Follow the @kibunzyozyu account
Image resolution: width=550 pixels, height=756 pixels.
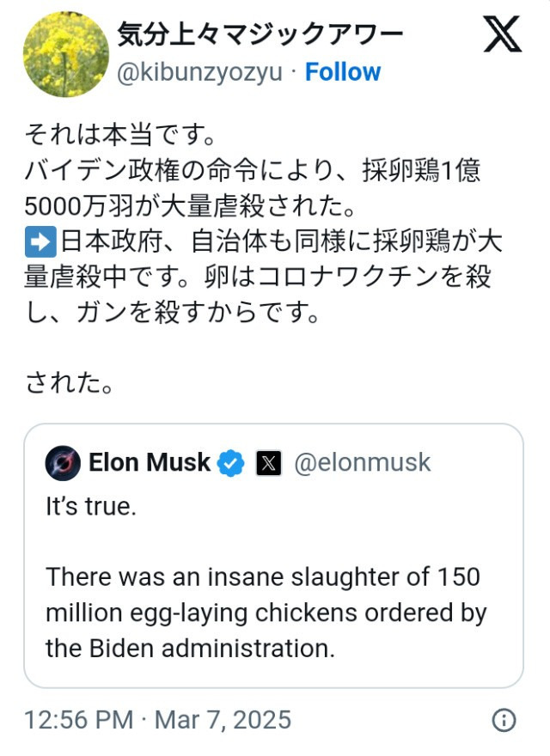click(x=343, y=72)
